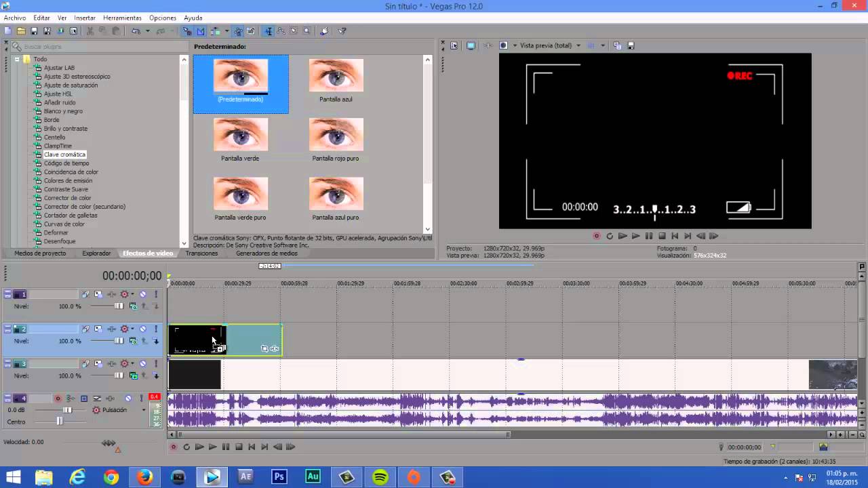Create a new project from the toolbar
Image resolution: width=868 pixels, height=488 pixels.
[7, 31]
